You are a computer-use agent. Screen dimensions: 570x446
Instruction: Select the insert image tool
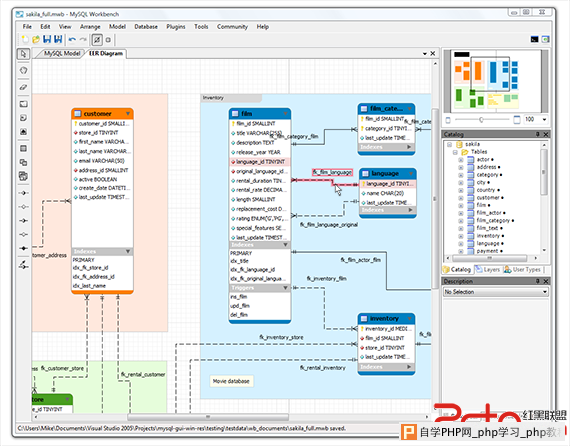click(24, 132)
